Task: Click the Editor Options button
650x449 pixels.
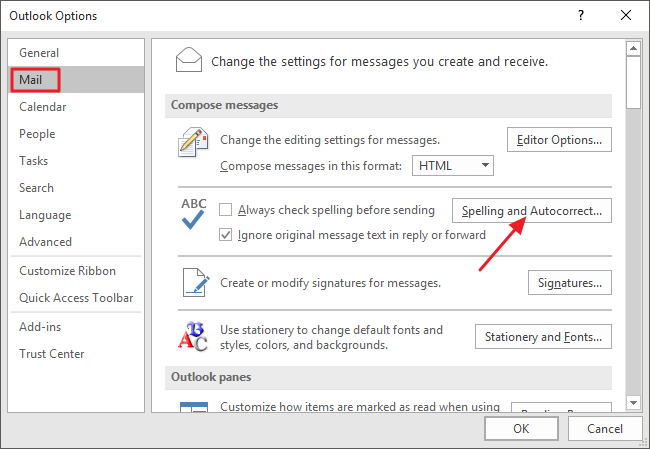Action: pyautogui.click(x=559, y=140)
